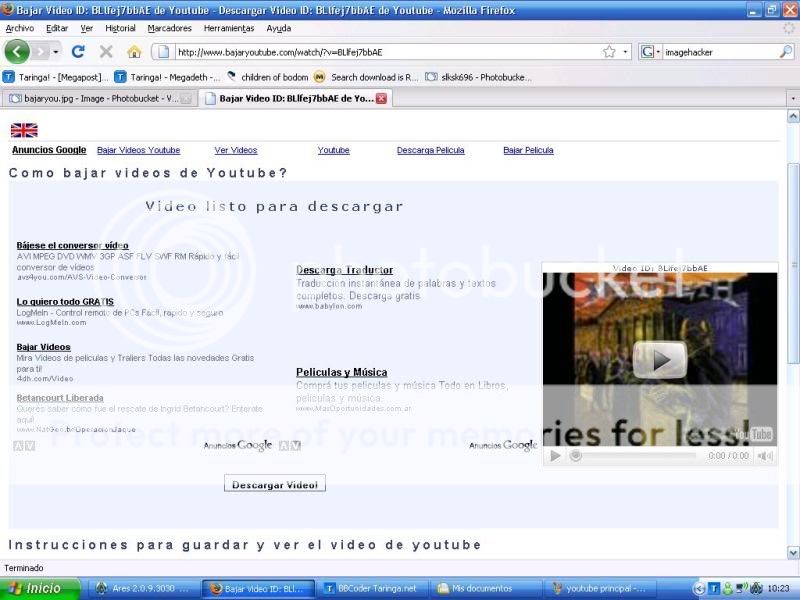Close the Bajar Video ID tab

[381, 98]
